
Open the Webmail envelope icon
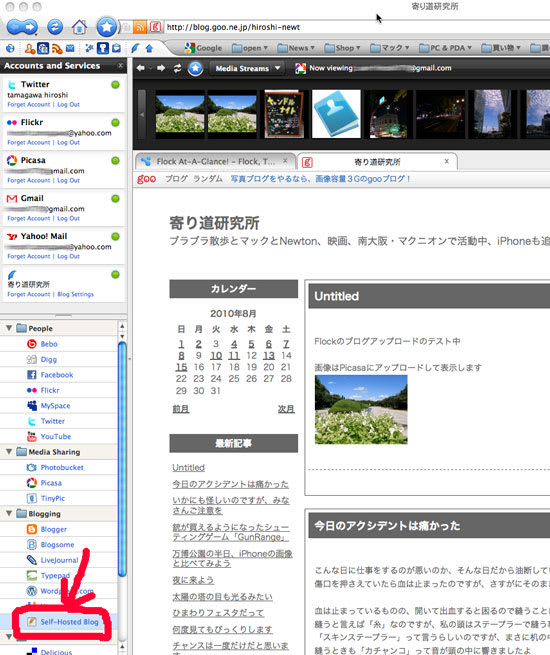point(70,48)
